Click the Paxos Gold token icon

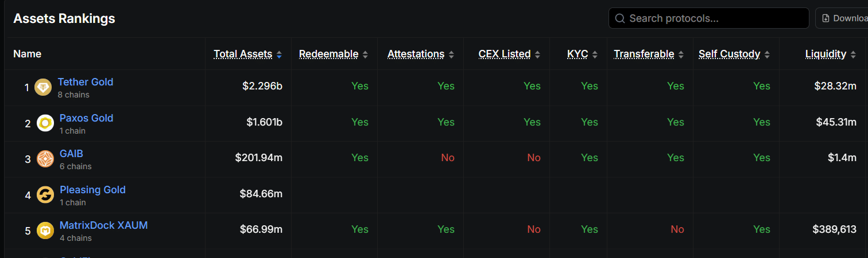[45, 123]
